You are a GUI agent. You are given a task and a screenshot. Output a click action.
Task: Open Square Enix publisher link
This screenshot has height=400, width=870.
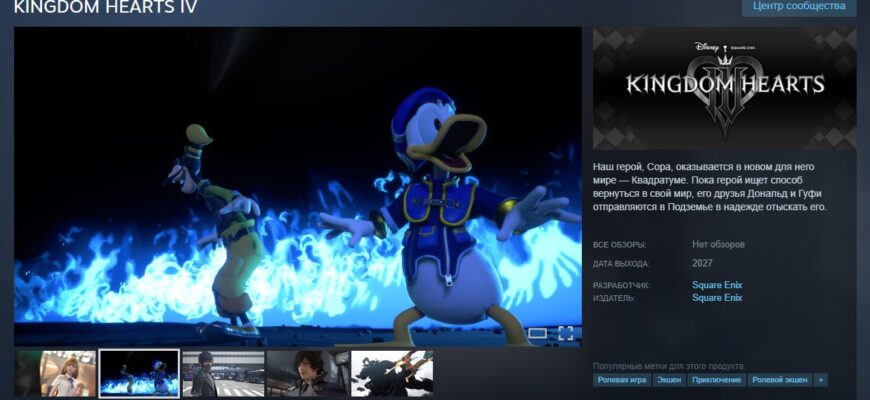[x=717, y=298]
